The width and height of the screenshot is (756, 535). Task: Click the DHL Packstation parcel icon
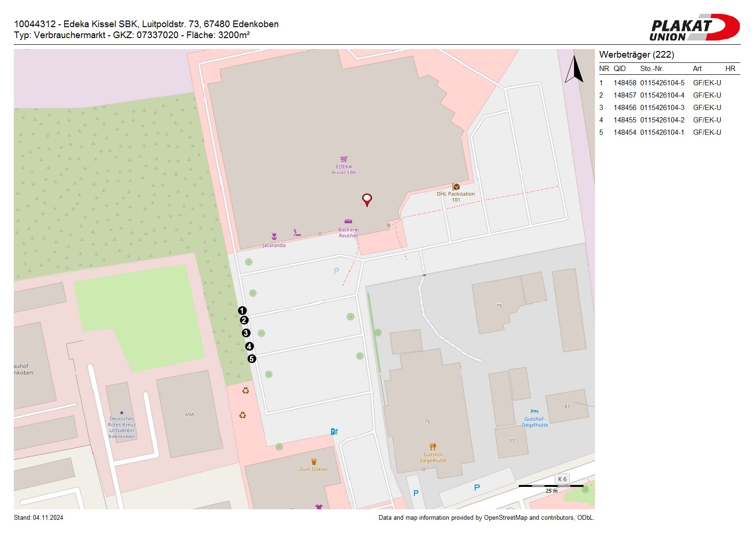tap(456, 187)
